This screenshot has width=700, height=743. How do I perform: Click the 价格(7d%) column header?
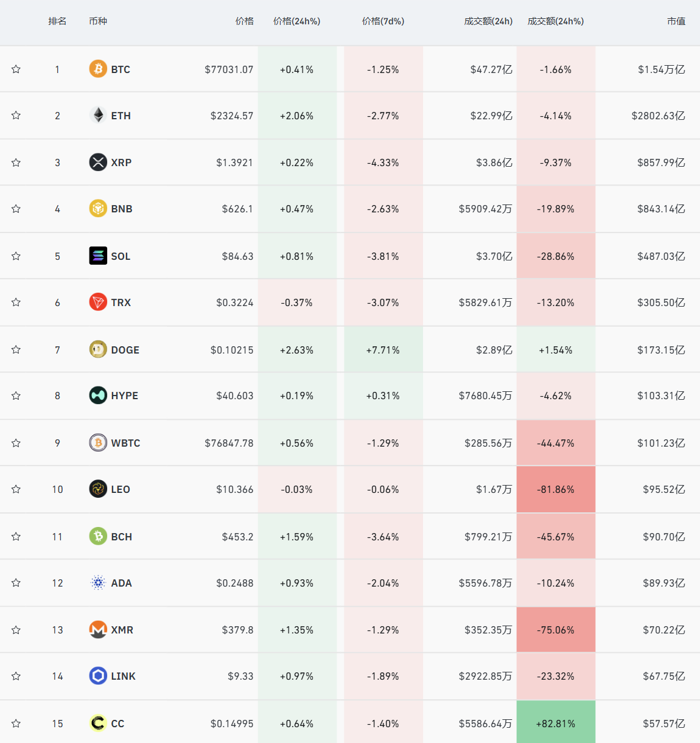point(383,21)
